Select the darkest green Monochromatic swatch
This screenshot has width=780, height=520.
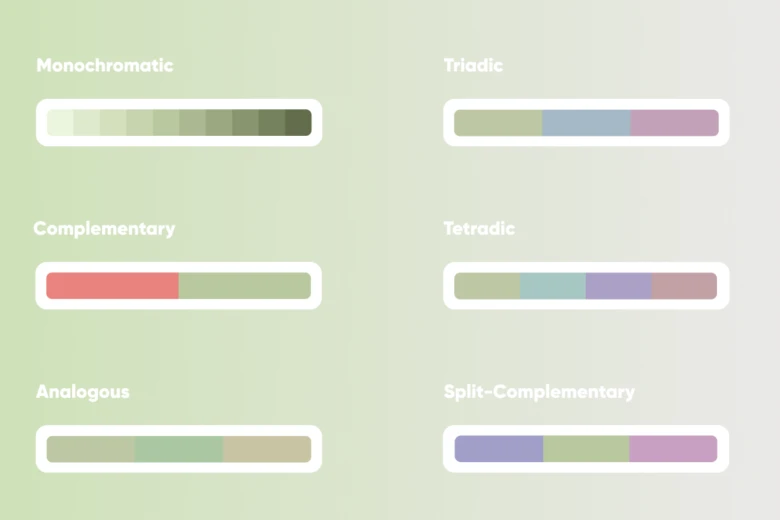point(298,123)
